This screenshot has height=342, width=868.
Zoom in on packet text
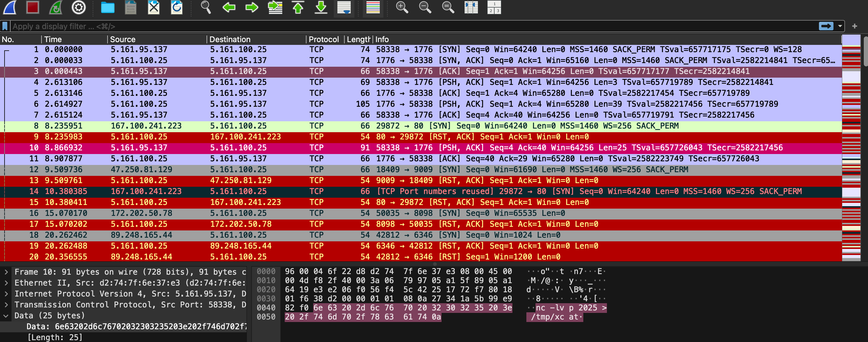tap(402, 7)
